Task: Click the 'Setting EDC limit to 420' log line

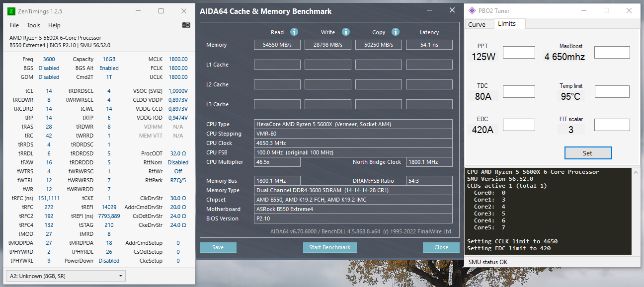Action: click(x=509, y=248)
